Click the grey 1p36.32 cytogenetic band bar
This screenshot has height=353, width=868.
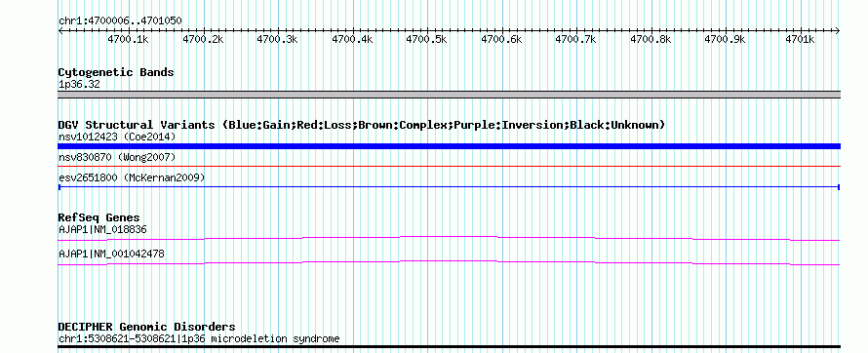pos(450,95)
